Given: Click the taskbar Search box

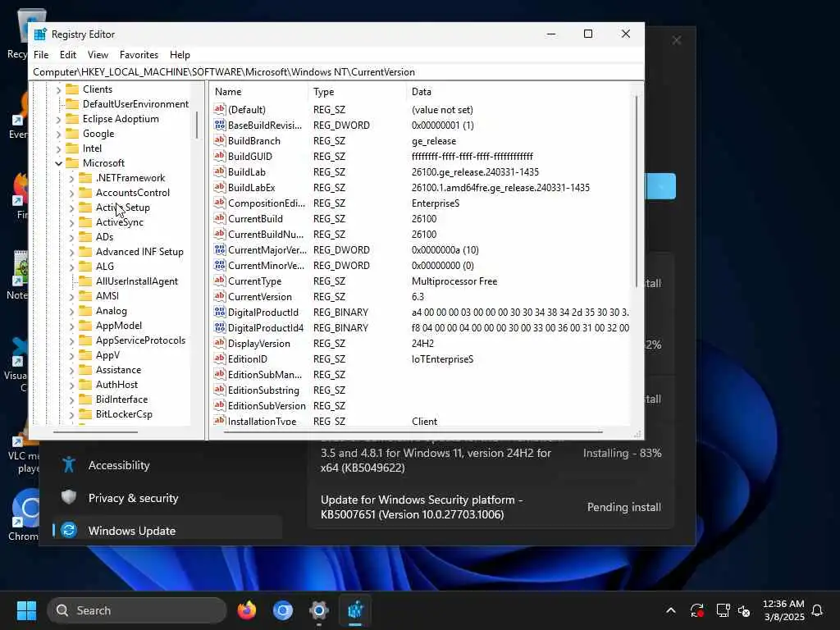Looking at the screenshot, I should click(x=137, y=610).
